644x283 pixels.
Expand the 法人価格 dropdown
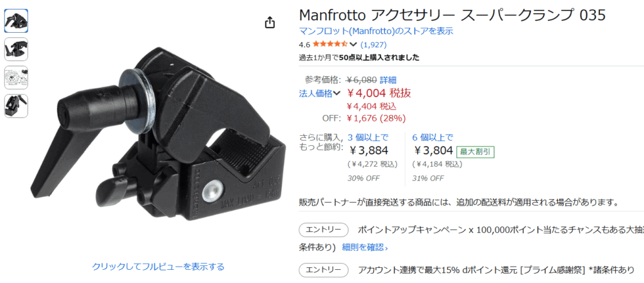(319, 93)
